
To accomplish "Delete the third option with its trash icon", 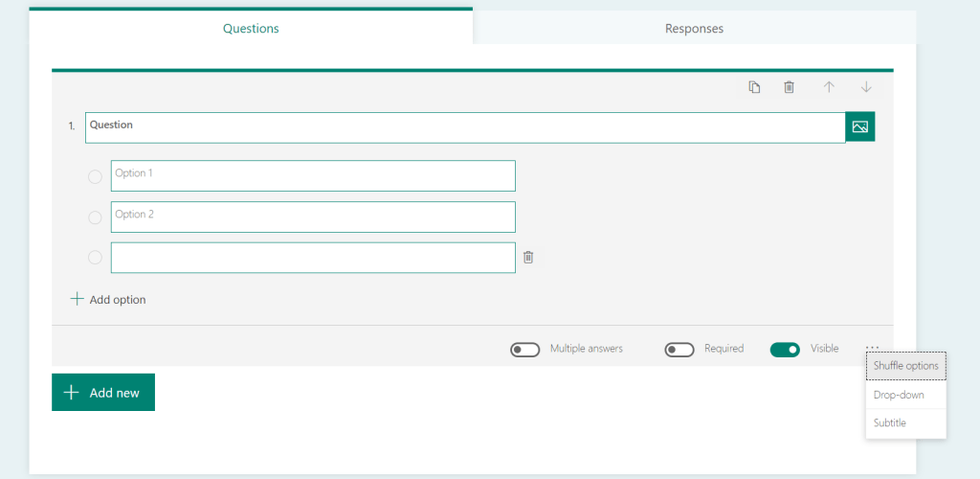I will 528,257.
